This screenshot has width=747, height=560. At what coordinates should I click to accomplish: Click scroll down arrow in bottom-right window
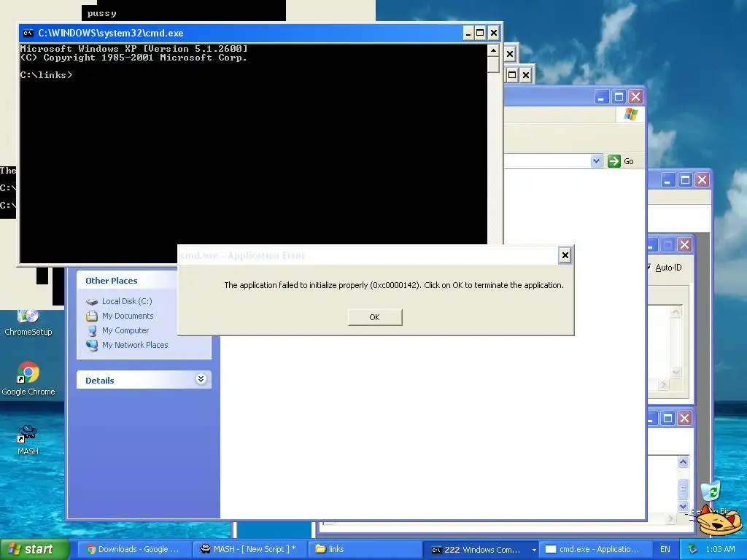683,506
